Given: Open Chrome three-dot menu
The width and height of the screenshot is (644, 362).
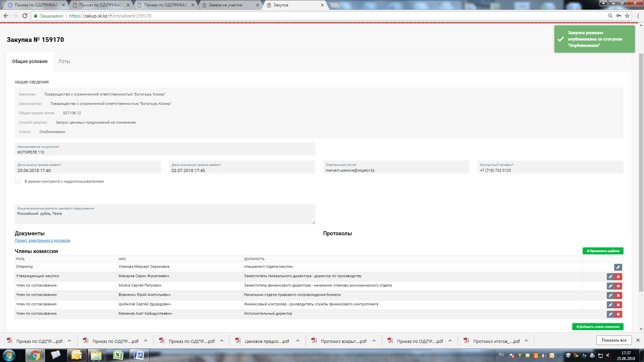Looking at the screenshot, I should click(638, 16).
